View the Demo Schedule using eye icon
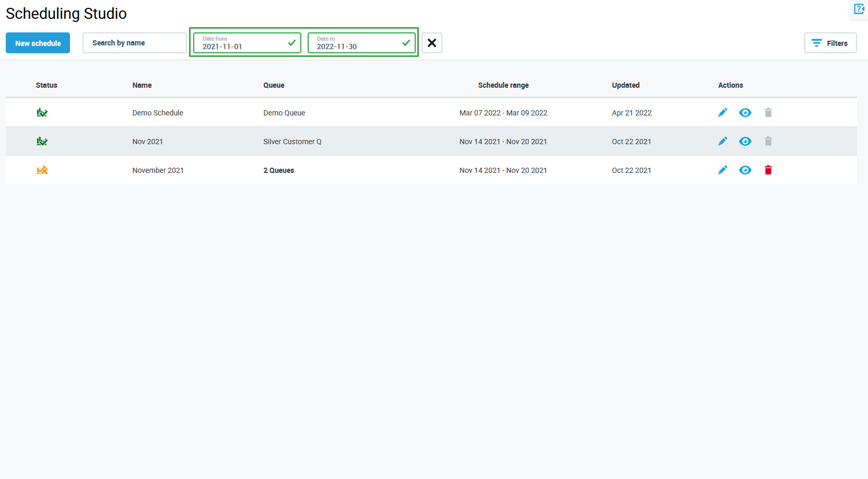Screen dimensions: 868x479 (x=745, y=113)
